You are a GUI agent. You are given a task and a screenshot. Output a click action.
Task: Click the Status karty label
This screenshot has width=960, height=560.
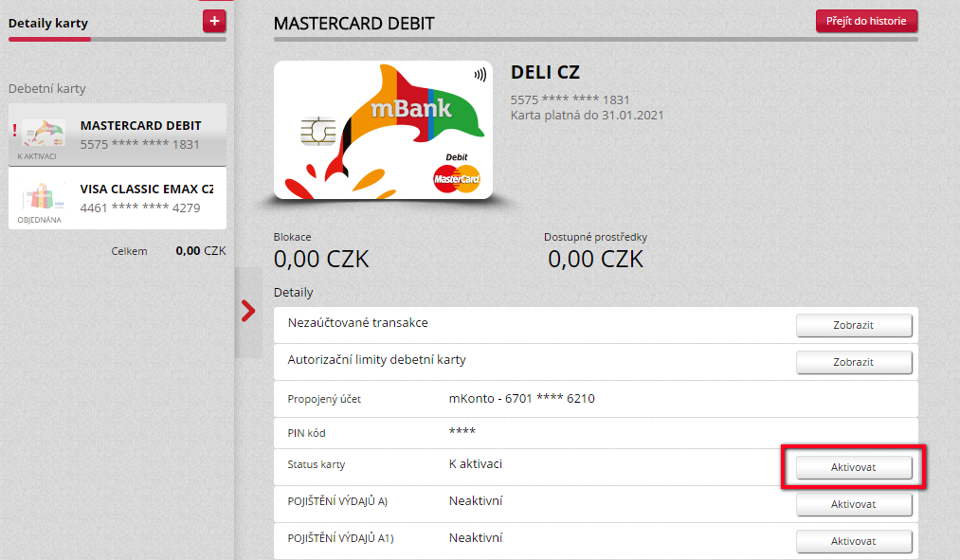click(x=316, y=464)
